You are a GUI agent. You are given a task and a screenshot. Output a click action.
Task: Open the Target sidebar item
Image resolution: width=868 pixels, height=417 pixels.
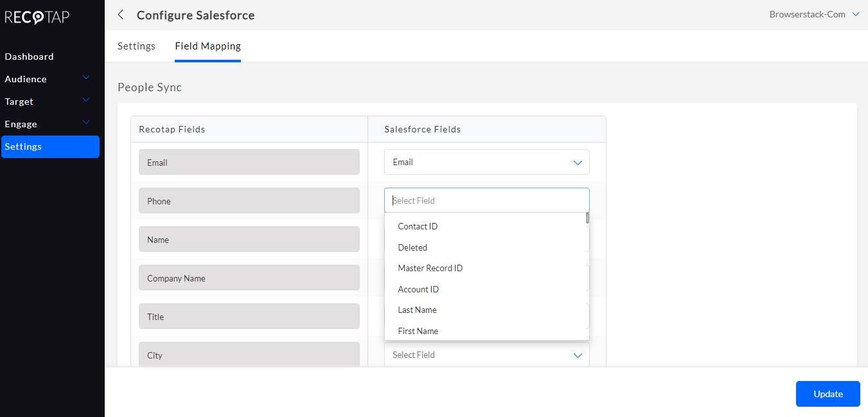(x=19, y=102)
